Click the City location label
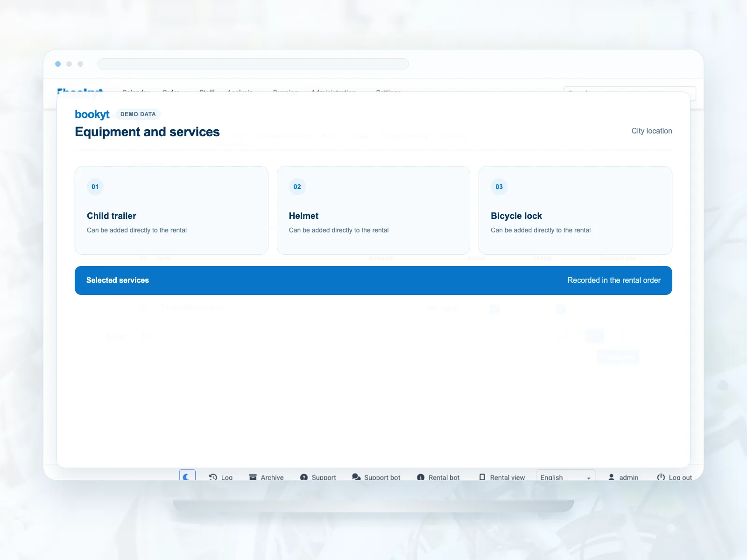Image resolution: width=747 pixels, height=560 pixels. coord(652,131)
